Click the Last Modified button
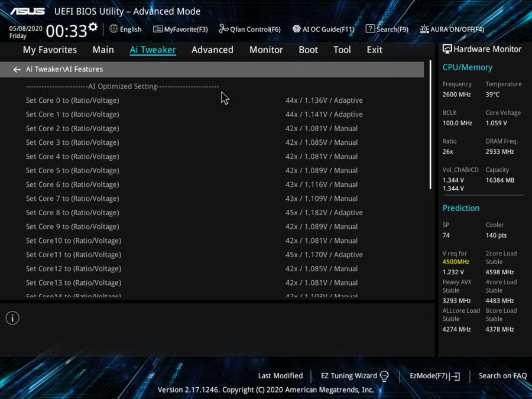 (x=280, y=376)
